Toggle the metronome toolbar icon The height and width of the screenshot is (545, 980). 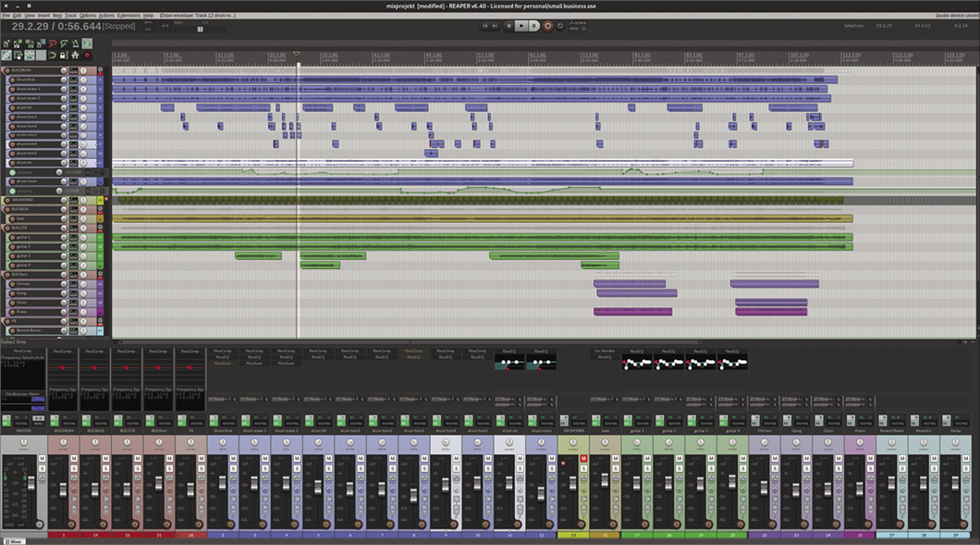pyautogui.click(x=75, y=43)
